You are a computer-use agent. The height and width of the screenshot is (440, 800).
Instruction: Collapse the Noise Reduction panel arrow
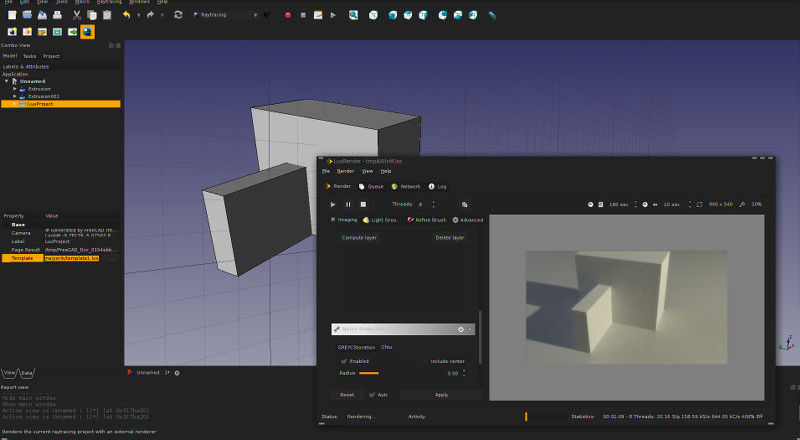pos(470,329)
